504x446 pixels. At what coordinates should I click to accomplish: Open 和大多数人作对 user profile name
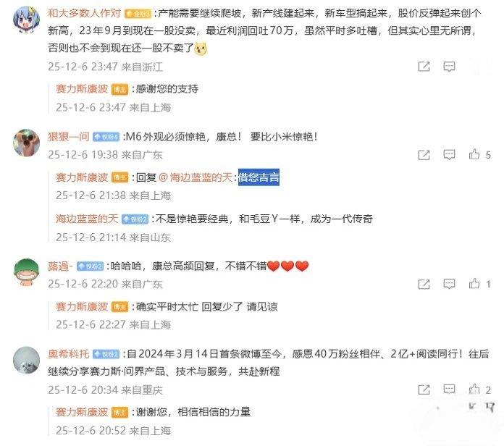click(x=84, y=13)
